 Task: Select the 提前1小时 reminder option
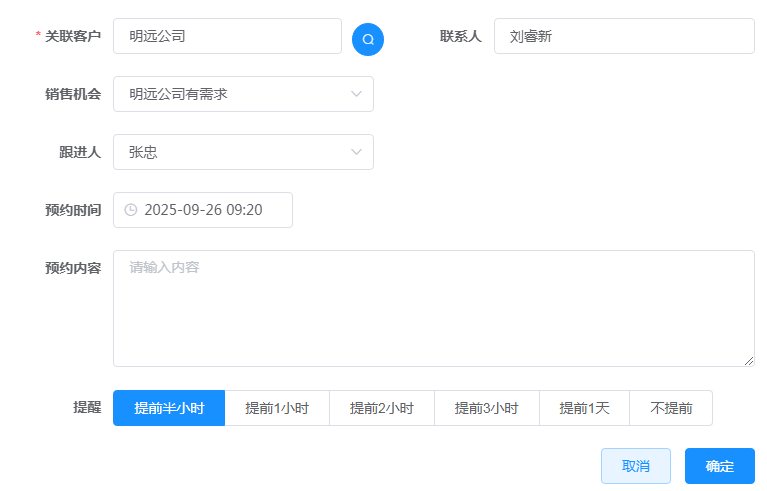click(277, 408)
